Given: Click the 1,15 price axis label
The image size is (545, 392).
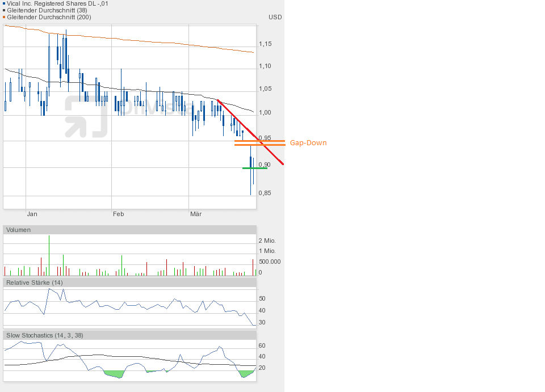Looking at the screenshot, I should 265,44.
